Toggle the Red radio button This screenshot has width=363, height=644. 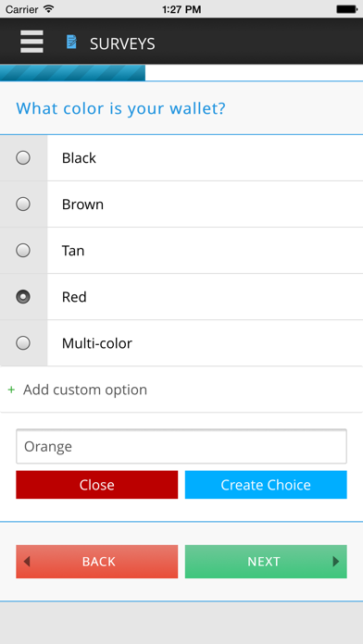[x=23, y=297]
